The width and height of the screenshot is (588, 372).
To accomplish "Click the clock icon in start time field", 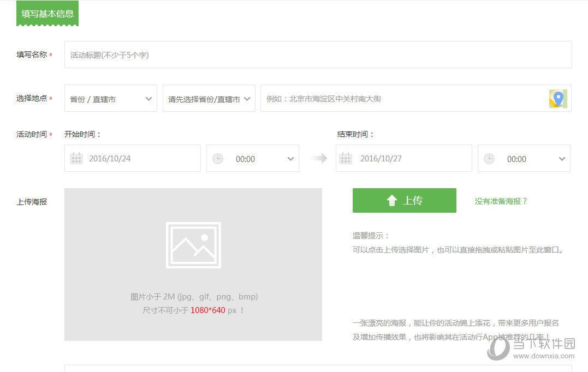I will (218, 158).
